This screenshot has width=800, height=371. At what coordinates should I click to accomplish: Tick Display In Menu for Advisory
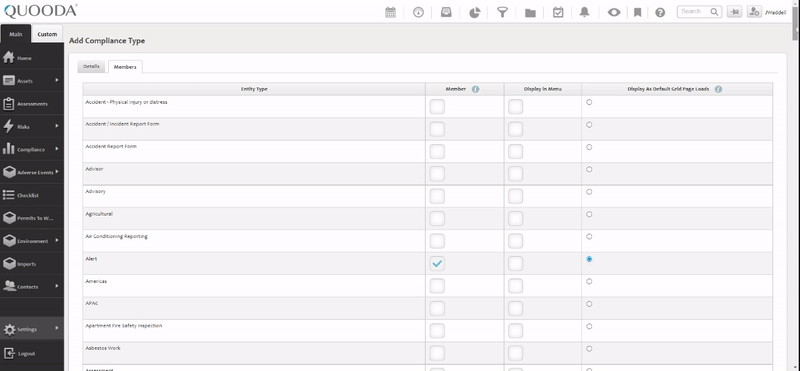click(x=515, y=196)
